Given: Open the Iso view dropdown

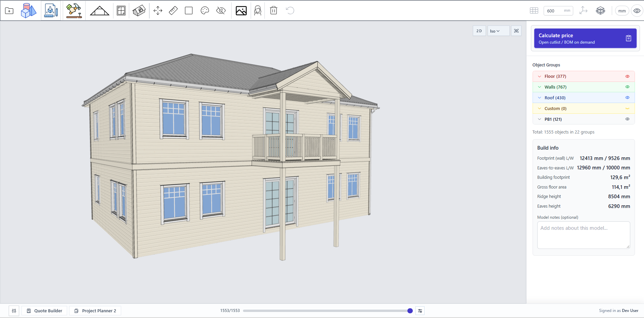Looking at the screenshot, I should [x=498, y=31].
